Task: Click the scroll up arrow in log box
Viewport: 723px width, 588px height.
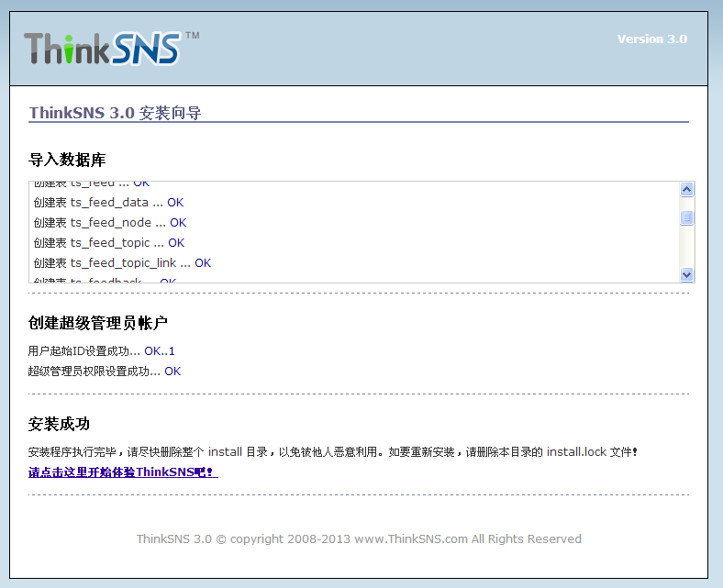Action: pyautogui.click(x=687, y=190)
